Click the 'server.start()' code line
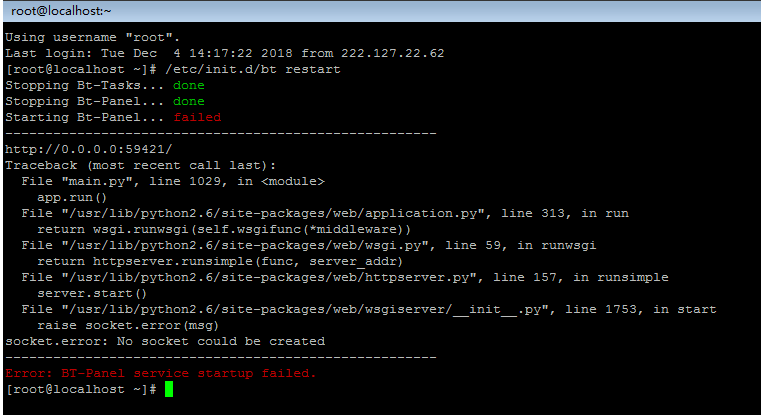Viewport: 761px width, 415px height. coord(92,293)
